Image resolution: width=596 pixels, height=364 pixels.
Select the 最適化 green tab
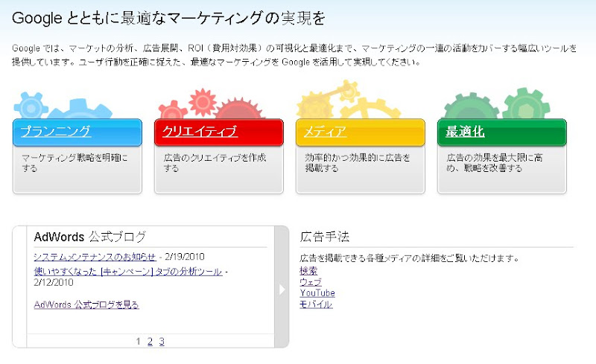465,132
